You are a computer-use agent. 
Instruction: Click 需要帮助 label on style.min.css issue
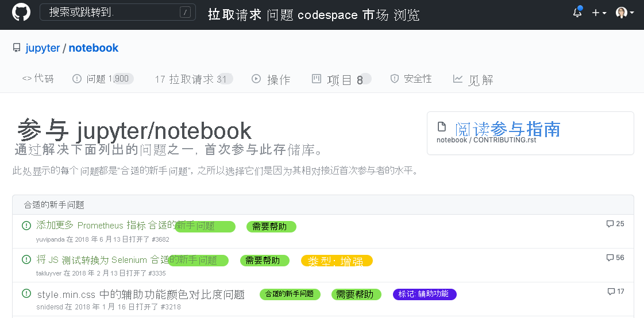[x=357, y=294]
